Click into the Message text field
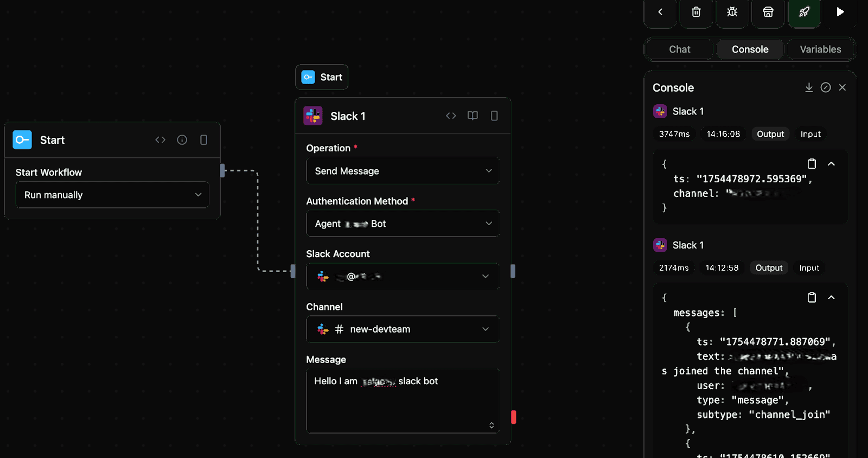The height and width of the screenshot is (458, 868). point(403,401)
